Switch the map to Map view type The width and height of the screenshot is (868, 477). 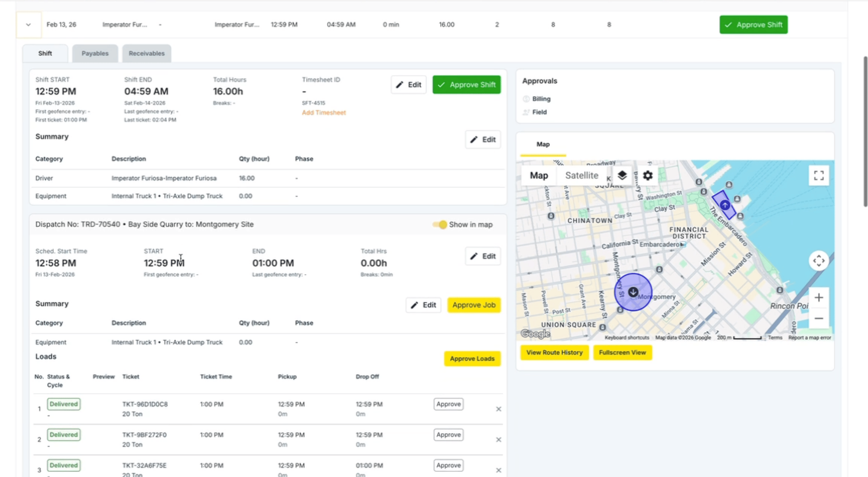539,176
